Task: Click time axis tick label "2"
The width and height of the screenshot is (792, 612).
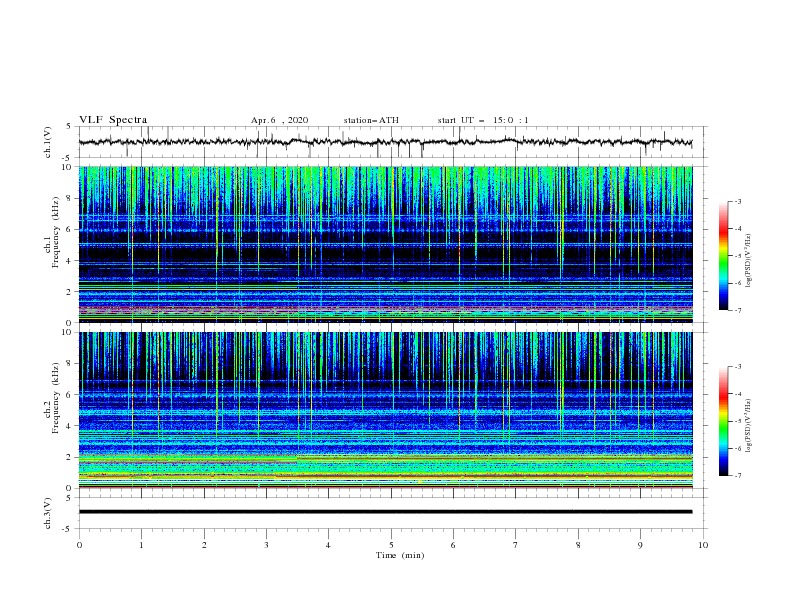Action: [x=204, y=545]
